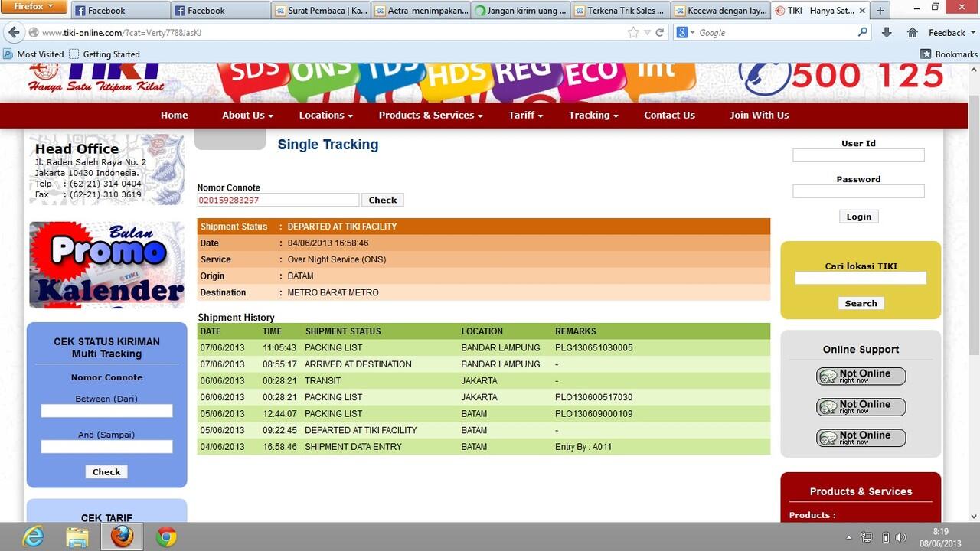Switch to the Kecewa dengan lay tab
The image size is (980, 551).
720,11
